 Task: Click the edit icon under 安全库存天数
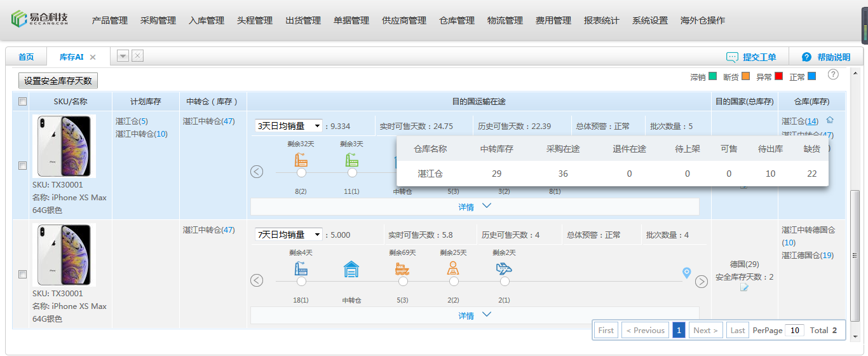744,288
